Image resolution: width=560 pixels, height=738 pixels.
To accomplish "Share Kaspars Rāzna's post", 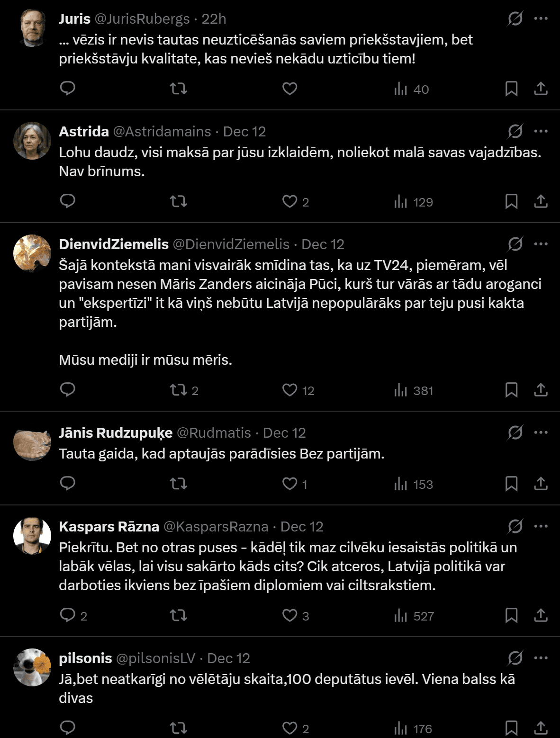I will pos(541,615).
